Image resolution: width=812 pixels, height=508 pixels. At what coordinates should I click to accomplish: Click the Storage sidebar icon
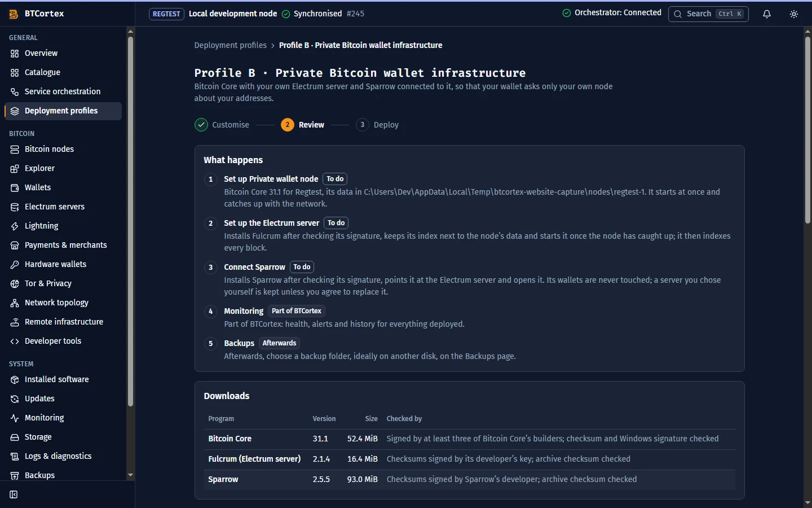(x=15, y=437)
